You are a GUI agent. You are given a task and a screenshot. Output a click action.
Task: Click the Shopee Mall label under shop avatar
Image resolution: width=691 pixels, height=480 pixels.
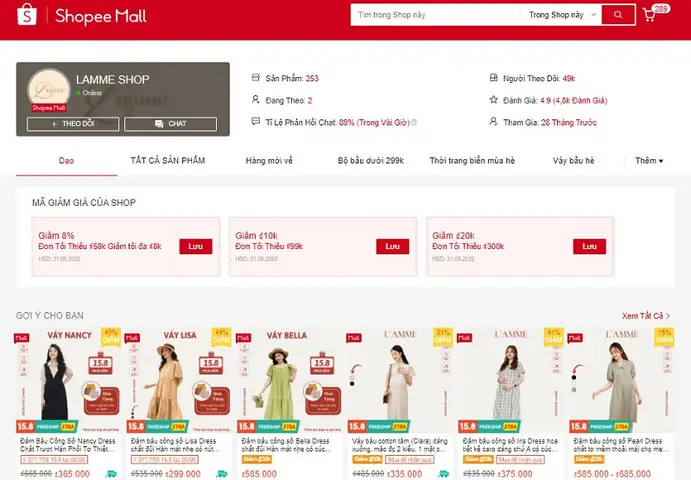[x=48, y=108]
